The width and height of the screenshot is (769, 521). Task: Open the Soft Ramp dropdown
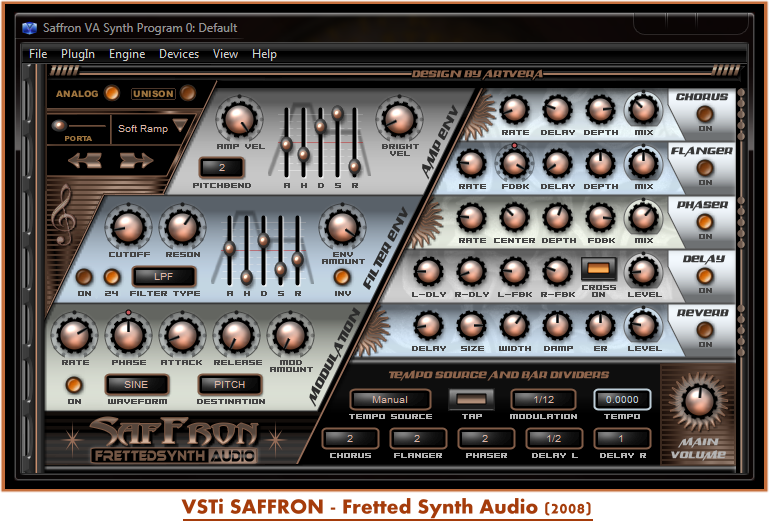click(152, 127)
